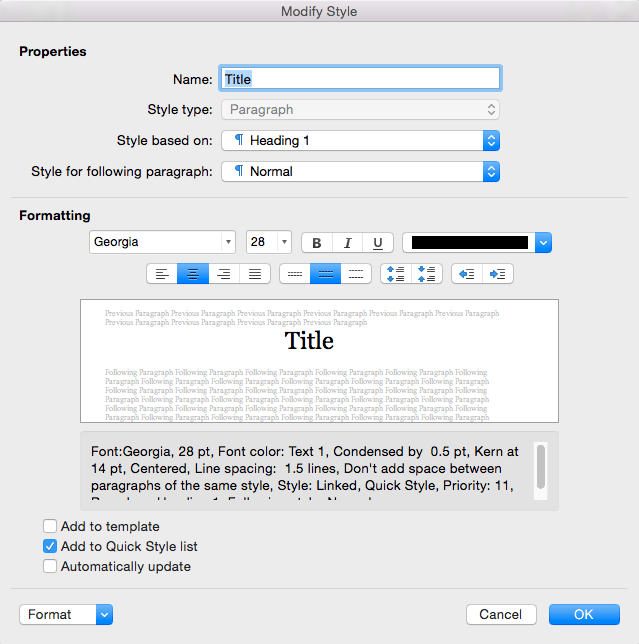Image resolution: width=639 pixels, height=644 pixels.
Task: Set single line spacing
Action: point(295,274)
